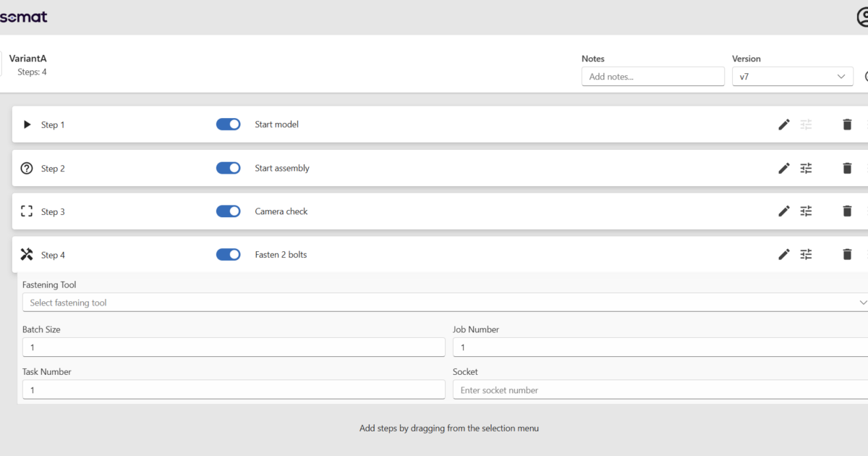This screenshot has width=868, height=456.
Task: Switch off the Camera check toggle
Action: coord(229,211)
